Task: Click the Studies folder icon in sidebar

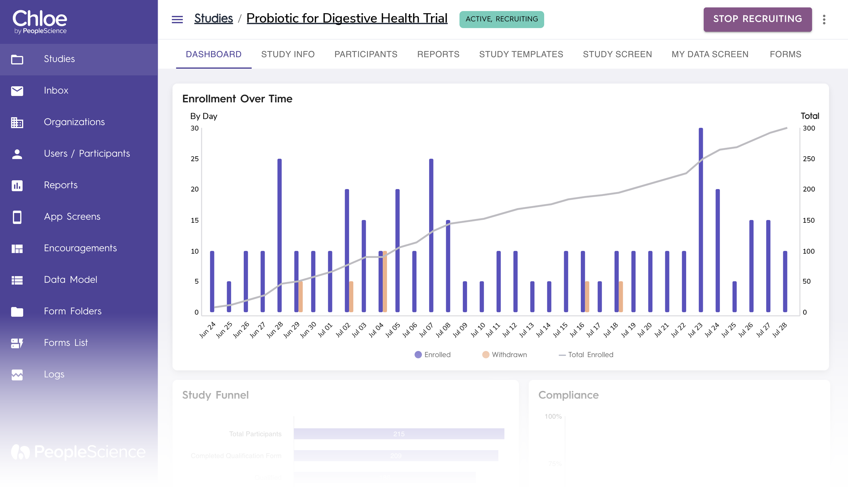Action: 17,59
